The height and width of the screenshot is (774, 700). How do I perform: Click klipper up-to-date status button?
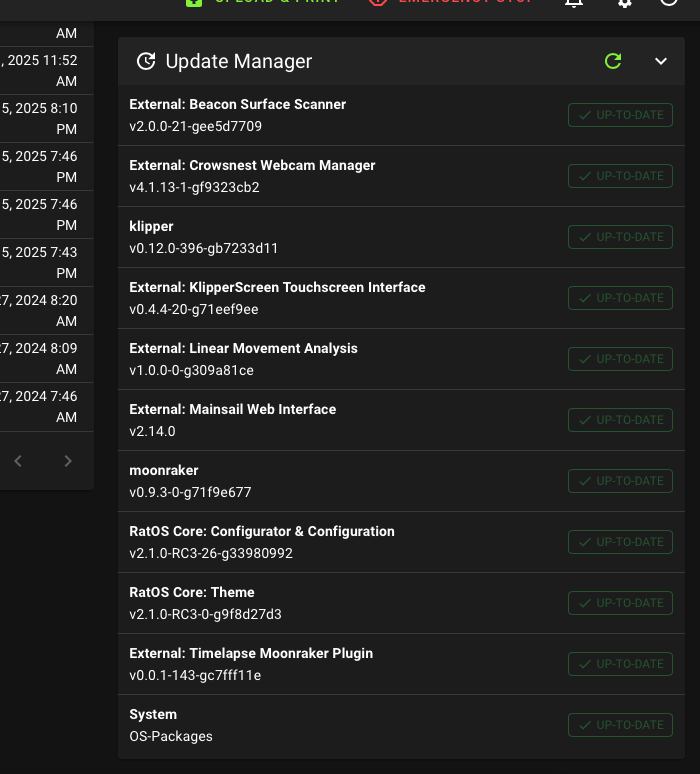point(620,237)
